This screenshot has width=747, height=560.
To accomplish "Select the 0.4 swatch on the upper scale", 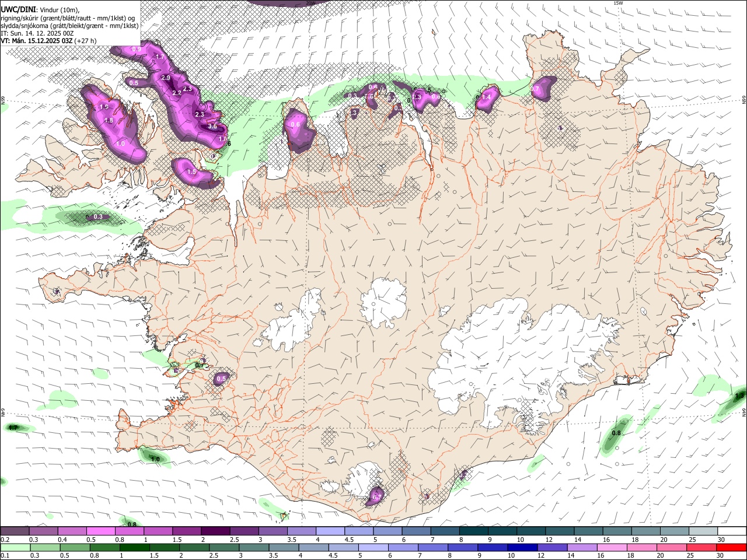I will click(72, 531).
